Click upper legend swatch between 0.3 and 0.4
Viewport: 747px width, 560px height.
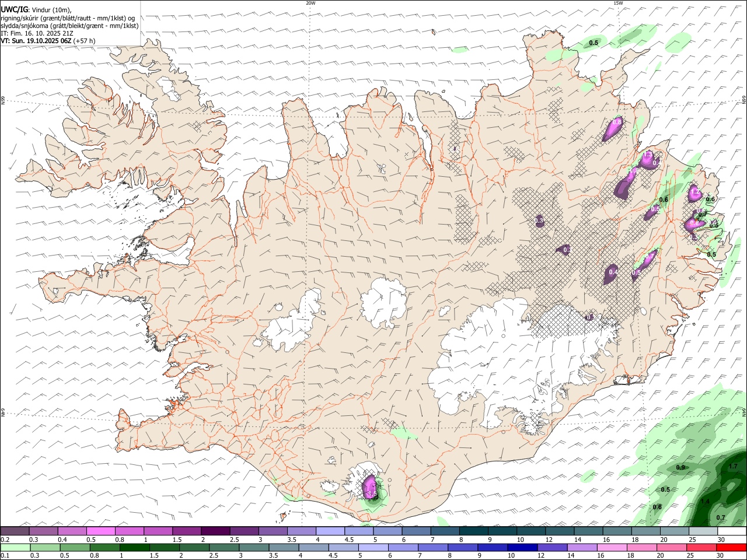(x=43, y=531)
